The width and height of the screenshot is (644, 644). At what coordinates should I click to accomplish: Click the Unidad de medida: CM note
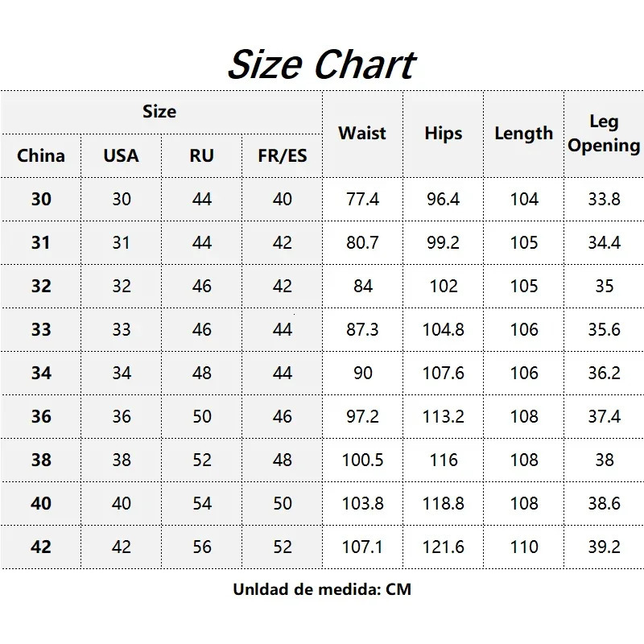coord(322,589)
